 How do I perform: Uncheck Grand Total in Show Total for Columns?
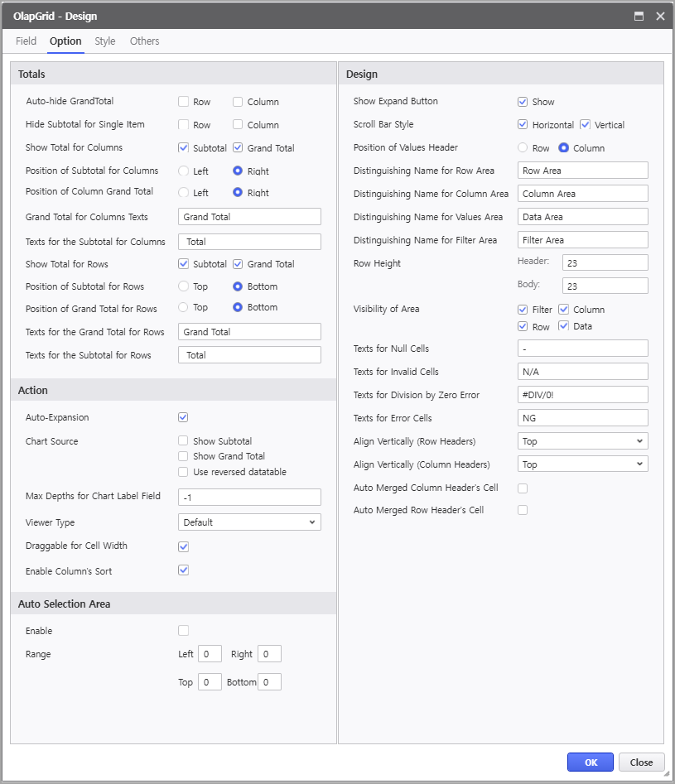point(238,147)
